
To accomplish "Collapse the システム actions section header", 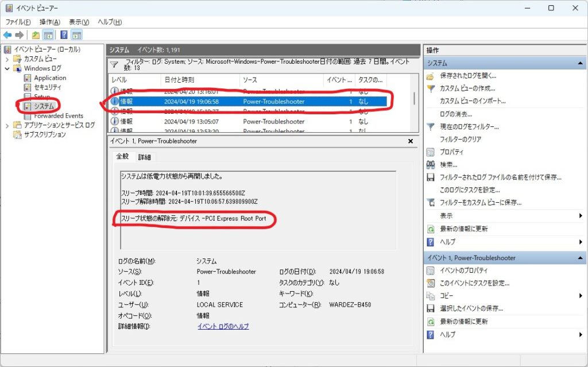I will (581, 63).
